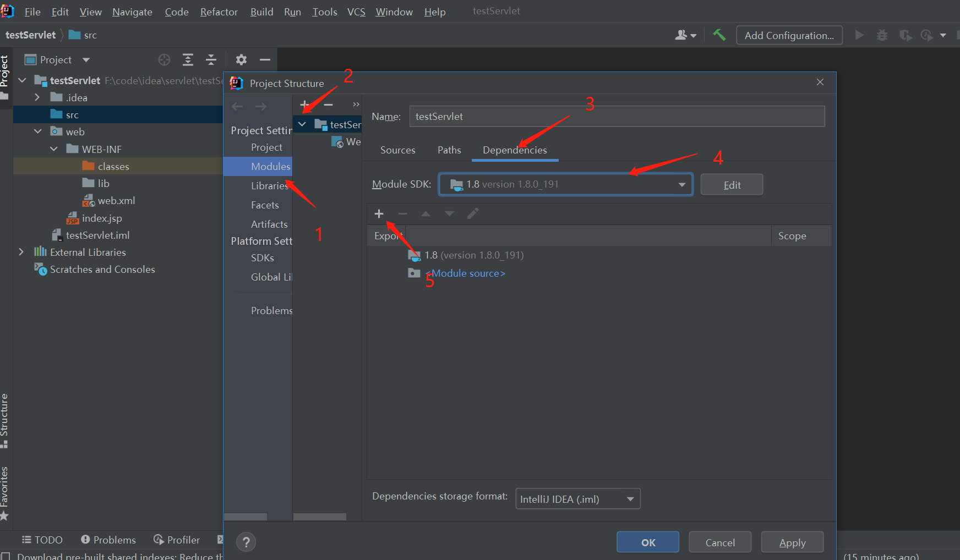Click the add module plus icon
Screen dimensions: 960x560
[x=304, y=104]
